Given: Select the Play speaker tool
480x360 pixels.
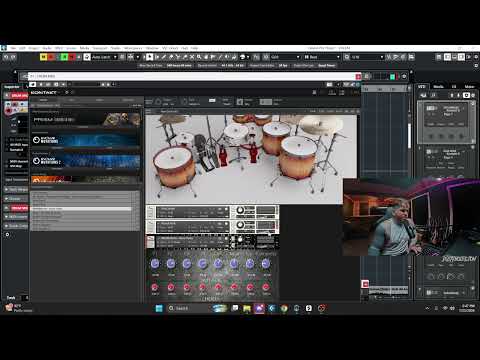Looking at the screenshot, I should [x=227, y=57].
